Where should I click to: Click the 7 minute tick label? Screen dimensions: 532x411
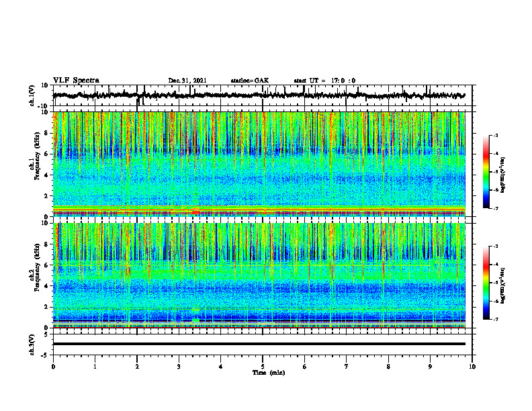click(347, 367)
